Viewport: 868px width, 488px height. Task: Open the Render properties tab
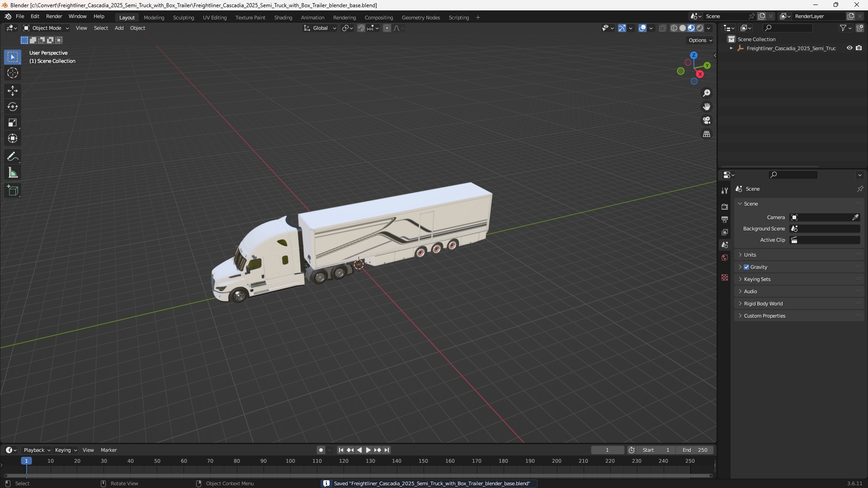click(x=725, y=206)
